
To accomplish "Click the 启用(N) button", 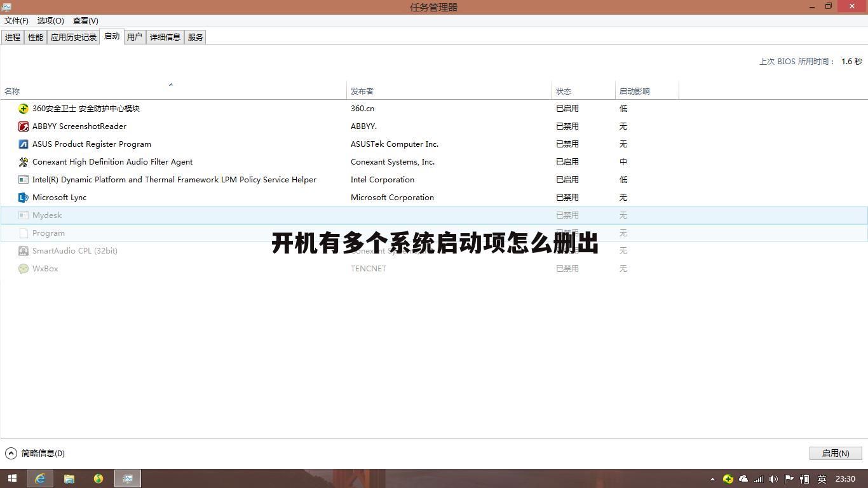I will coord(836,453).
